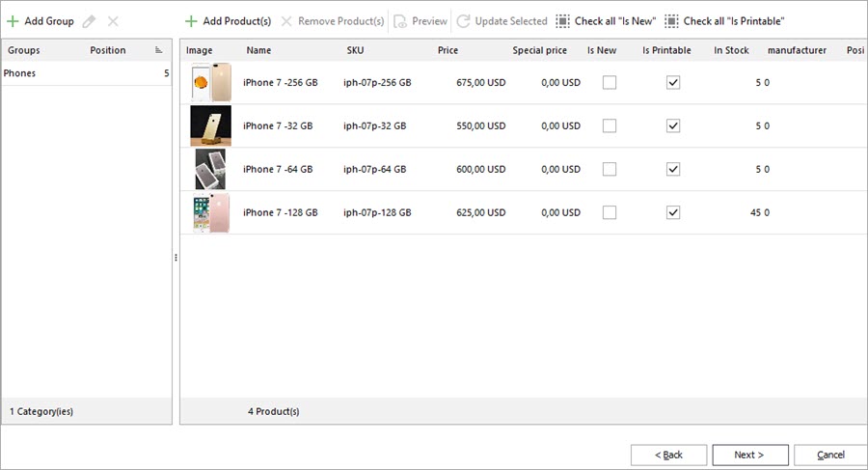Click the iPhone 7 -256 GB thumbnail image
This screenshot has width=868, height=470.
[x=211, y=82]
